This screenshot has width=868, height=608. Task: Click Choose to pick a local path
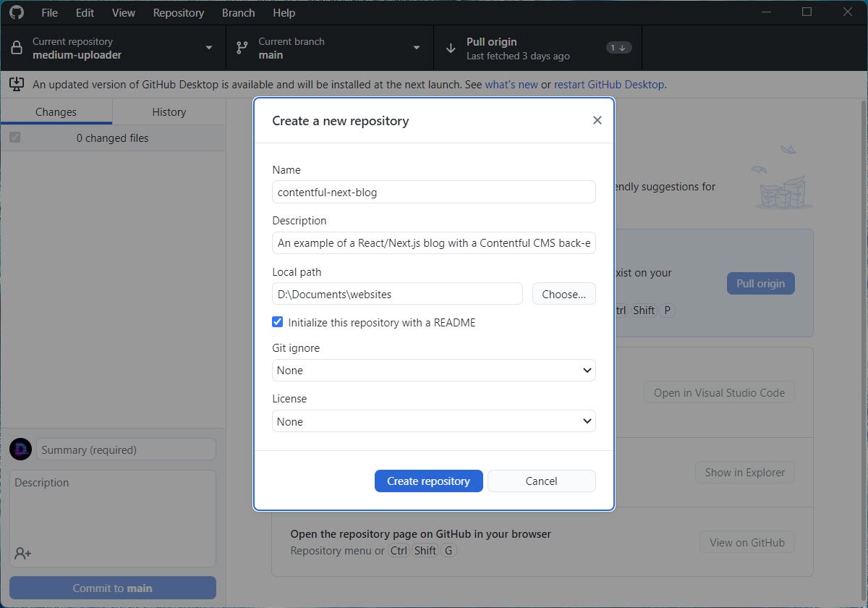pos(563,293)
